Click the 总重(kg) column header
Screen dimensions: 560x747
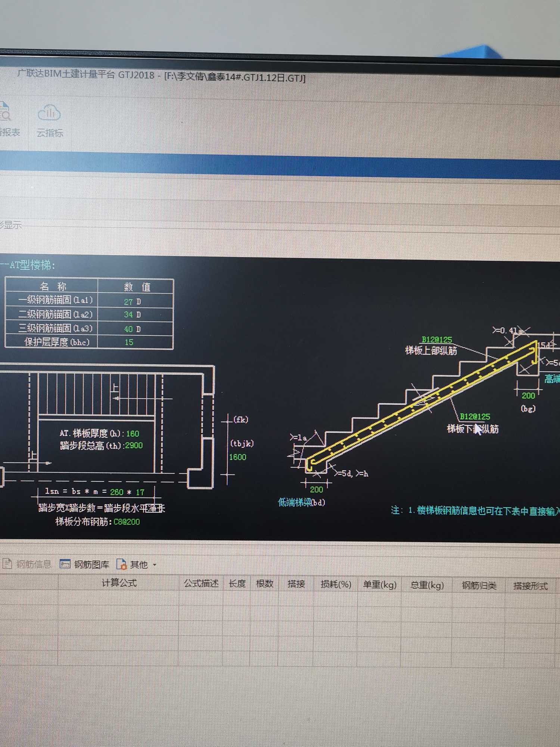[427, 585]
